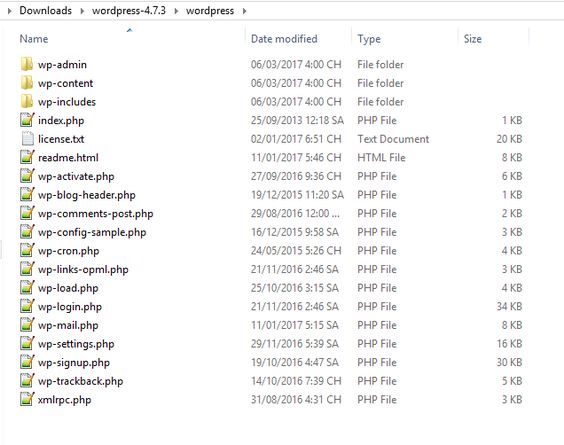Click the wordpress breadcrumb segment

pyautogui.click(x=210, y=11)
